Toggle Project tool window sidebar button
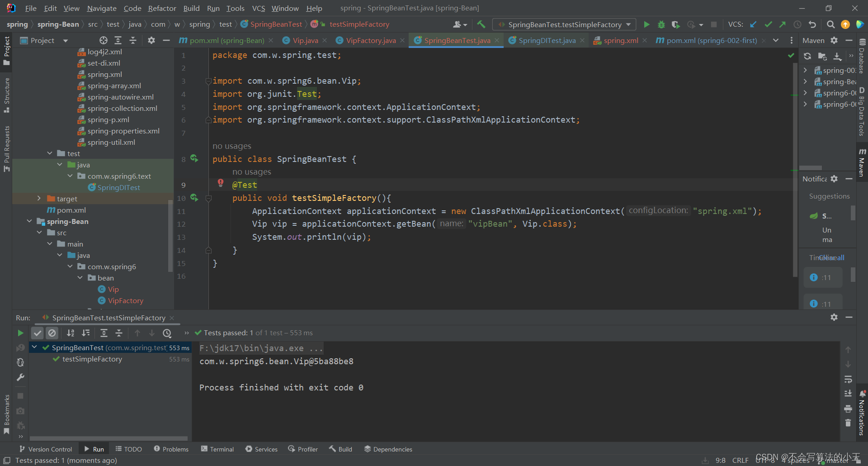This screenshot has width=868, height=466. [6, 51]
